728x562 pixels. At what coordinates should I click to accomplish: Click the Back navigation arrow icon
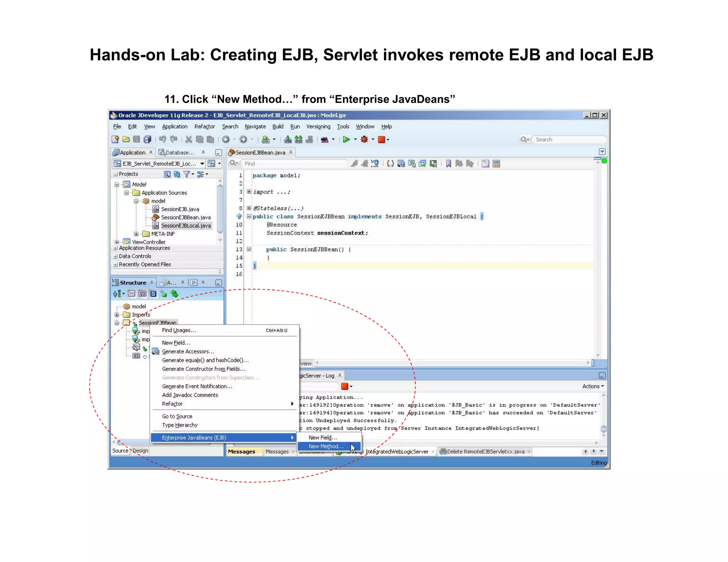[x=226, y=140]
